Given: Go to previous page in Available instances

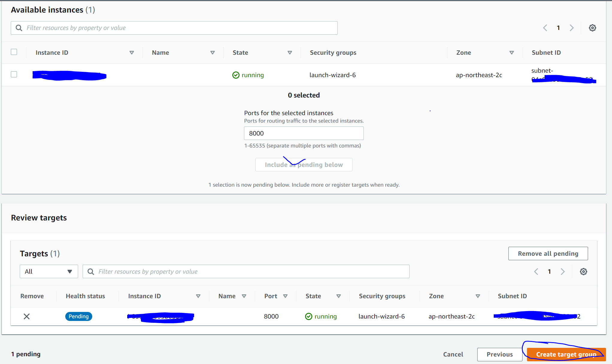Looking at the screenshot, I should (545, 28).
